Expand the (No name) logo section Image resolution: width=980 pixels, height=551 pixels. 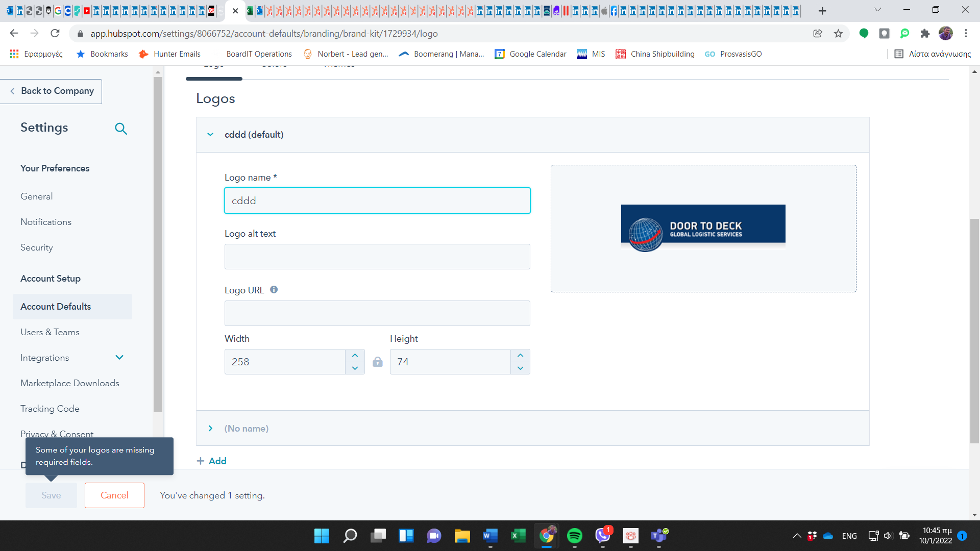210,428
